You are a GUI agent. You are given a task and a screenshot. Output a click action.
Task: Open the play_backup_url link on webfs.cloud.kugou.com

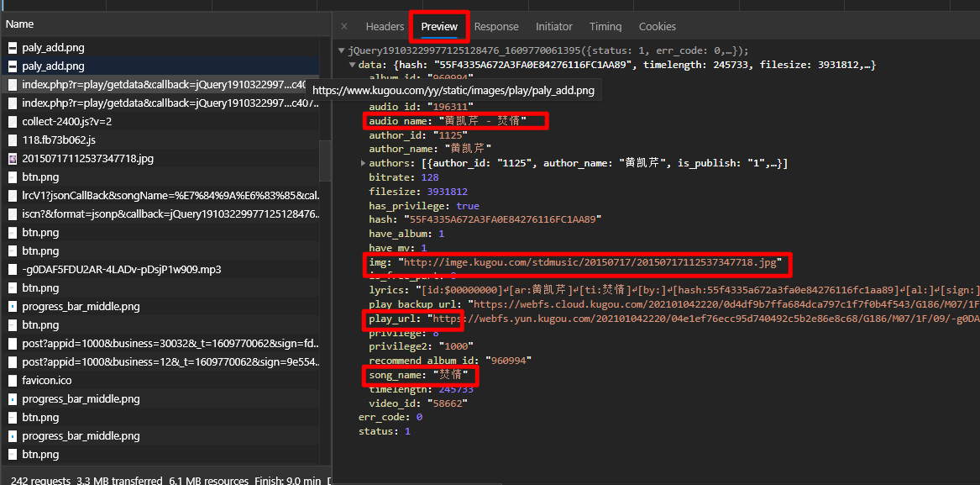[x=727, y=305]
